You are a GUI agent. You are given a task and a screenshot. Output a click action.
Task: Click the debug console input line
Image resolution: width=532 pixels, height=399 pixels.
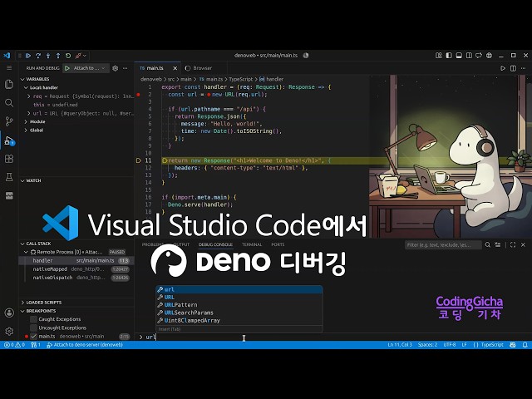[332, 337]
